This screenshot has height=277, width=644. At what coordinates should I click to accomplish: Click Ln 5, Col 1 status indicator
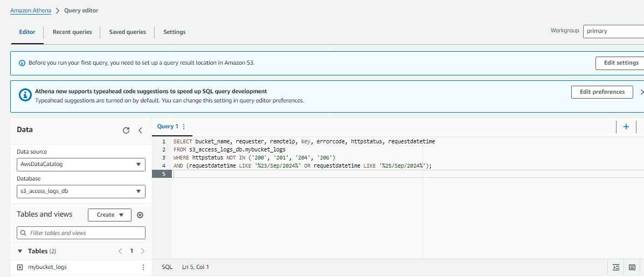(x=196, y=267)
